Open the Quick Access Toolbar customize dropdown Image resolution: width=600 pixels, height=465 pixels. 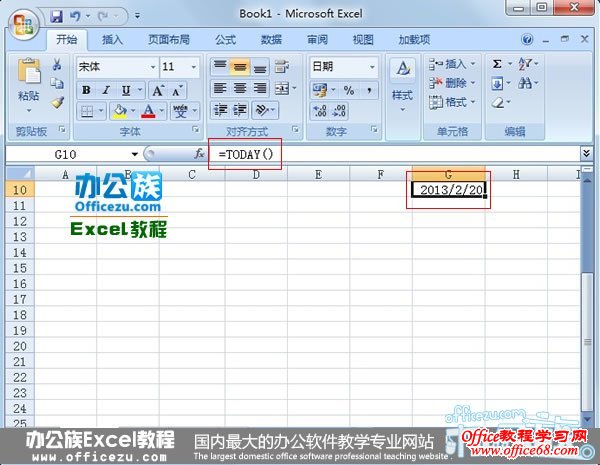(137, 16)
